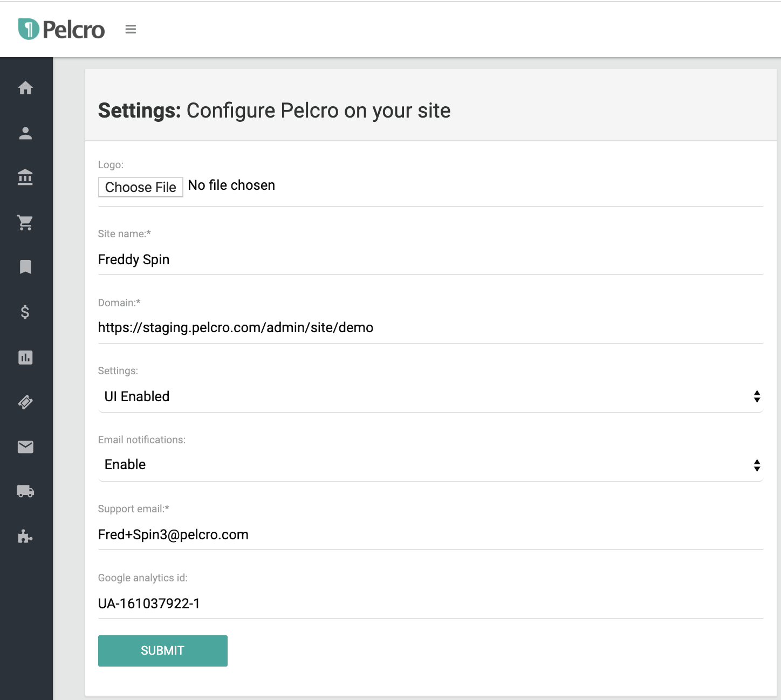This screenshot has width=781, height=700.
Task: Click into the Domain input field
Action: tap(430, 328)
